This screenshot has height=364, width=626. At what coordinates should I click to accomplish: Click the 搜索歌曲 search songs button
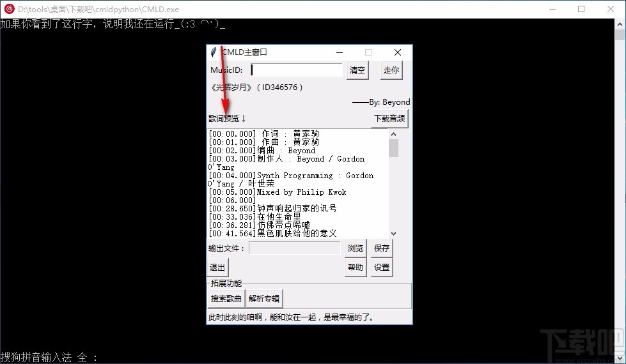coord(226,299)
